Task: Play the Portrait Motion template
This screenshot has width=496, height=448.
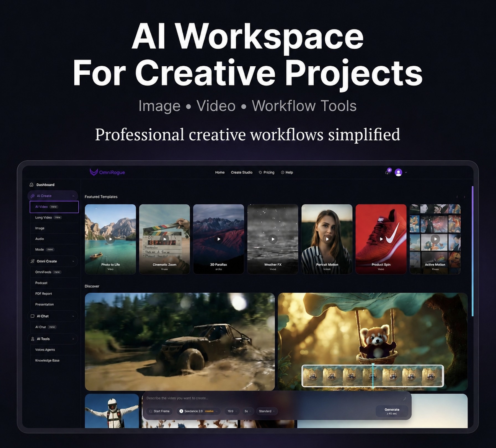Action: (x=327, y=239)
